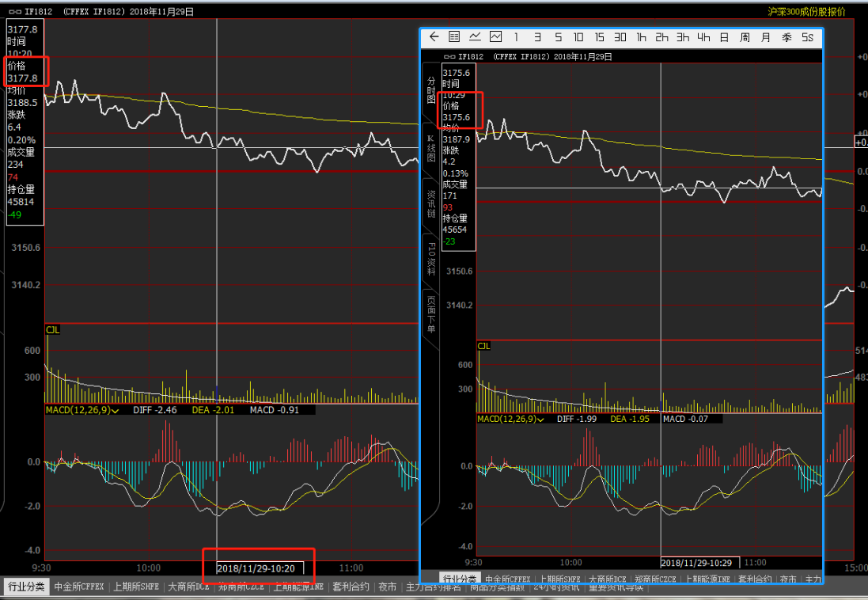Select the 1-minute period button
The height and width of the screenshot is (600, 868).
(517, 37)
